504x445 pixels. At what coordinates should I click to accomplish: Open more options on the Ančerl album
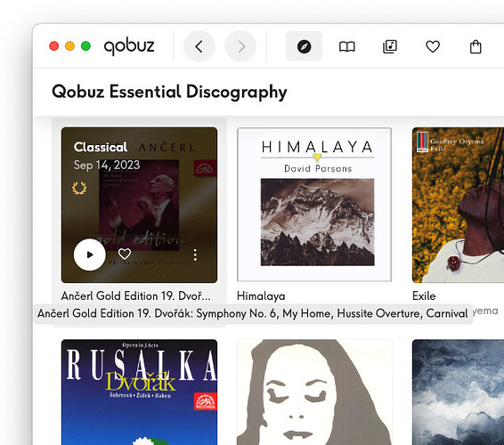[x=195, y=255]
